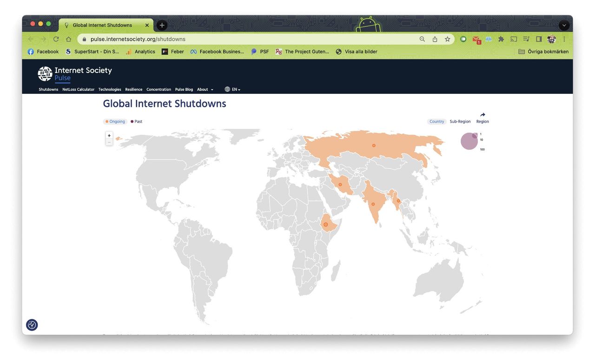
Task: Go to the browser home page icon
Action: pyautogui.click(x=68, y=39)
